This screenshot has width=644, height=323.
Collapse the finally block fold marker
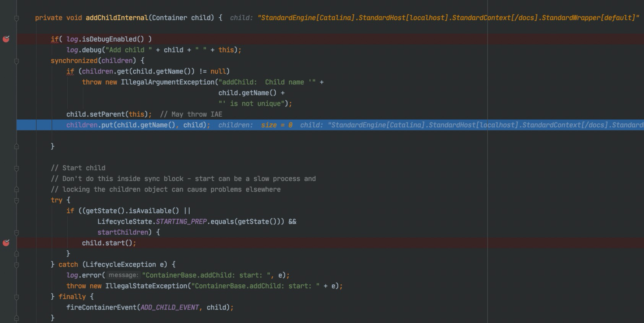point(16,297)
